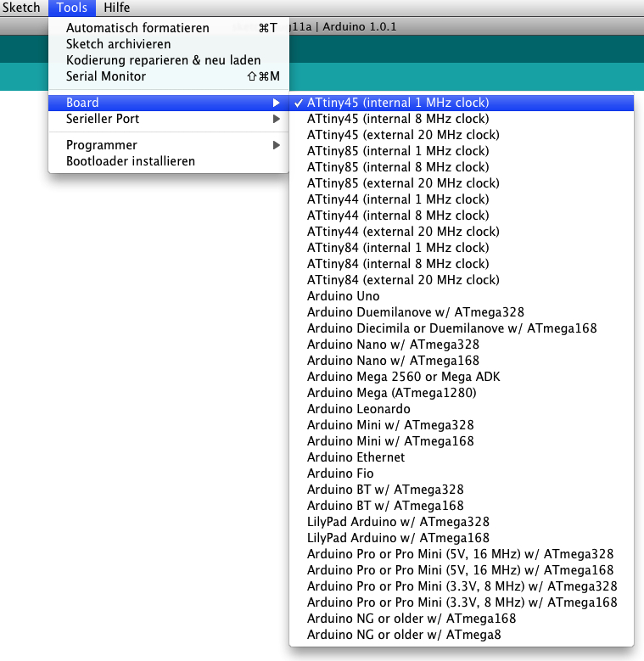Screen dimensions: 644x661
Task: Click Bootloader installieren
Action: click(131, 161)
